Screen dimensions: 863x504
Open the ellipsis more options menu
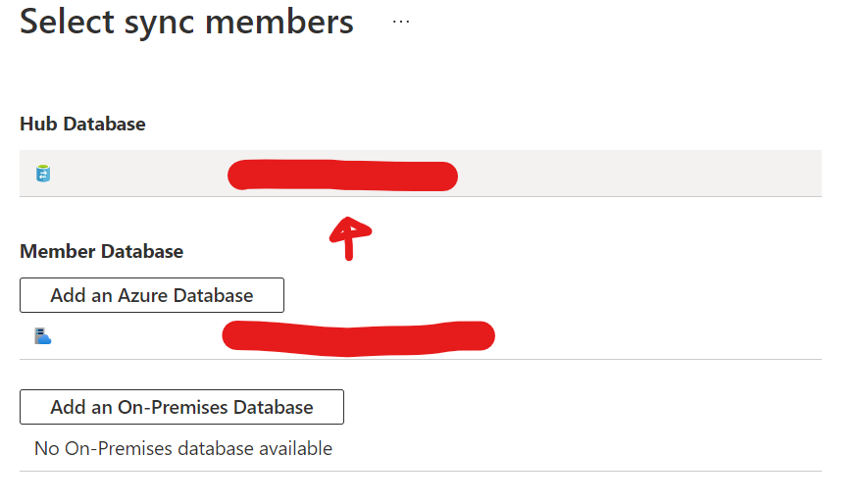tap(401, 22)
